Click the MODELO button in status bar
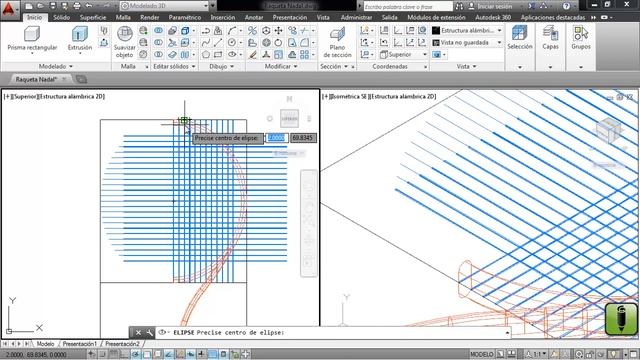Viewport: 640px width, 360px height. [482, 354]
